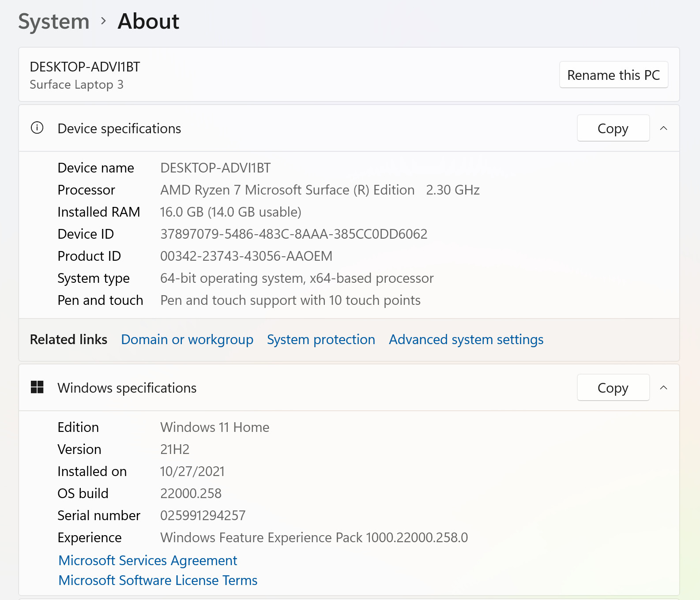
Task: Click the About breadcrumb title
Action: coord(148,21)
